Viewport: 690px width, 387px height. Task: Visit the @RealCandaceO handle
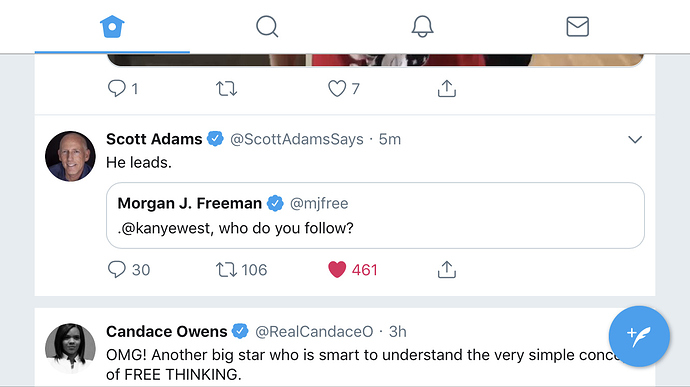coord(314,332)
